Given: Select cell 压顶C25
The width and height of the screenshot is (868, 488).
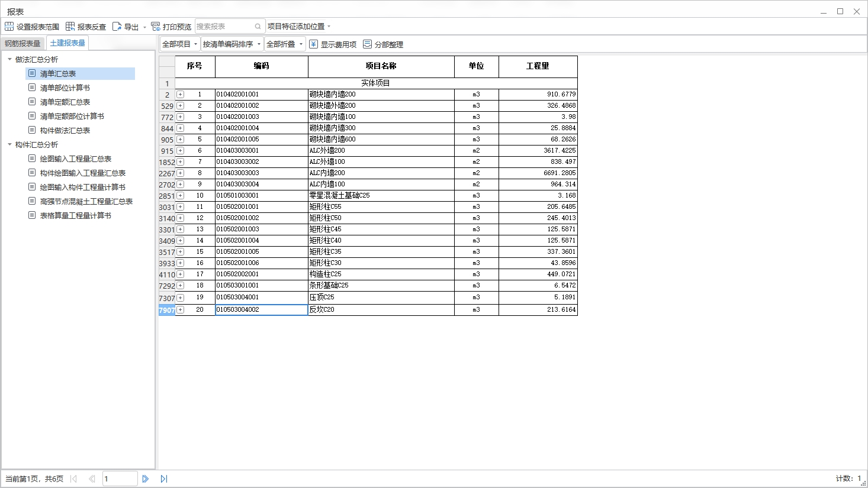Looking at the screenshot, I should pos(381,298).
